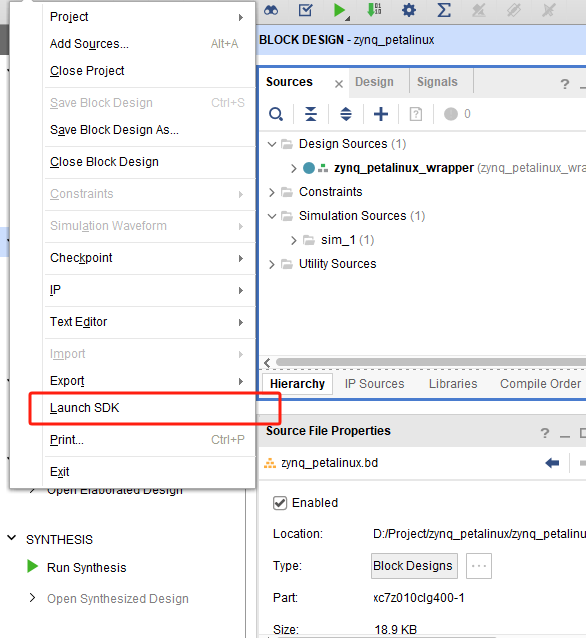
Task: Click the green run arrow in toolbar
Action: (x=339, y=10)
